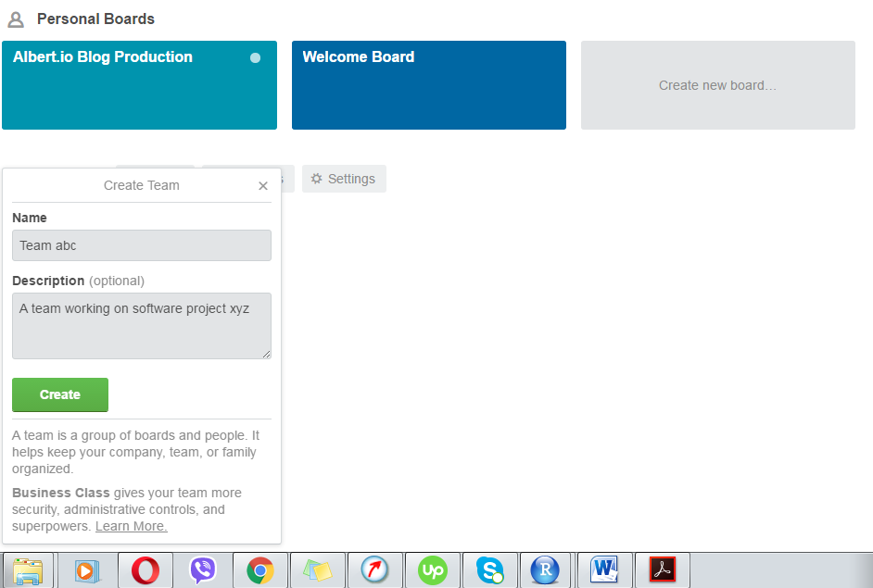
Task: Close the Create Team popup
Action: [263, 186]
